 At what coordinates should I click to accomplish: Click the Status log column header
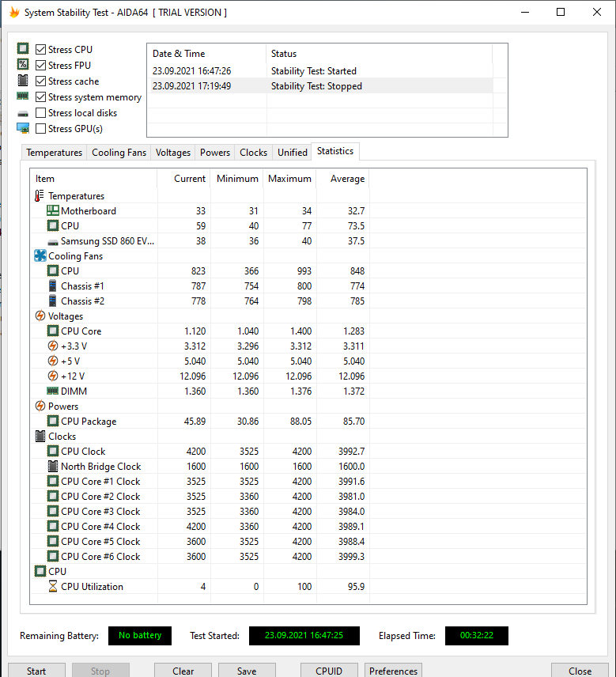[379, 54]
